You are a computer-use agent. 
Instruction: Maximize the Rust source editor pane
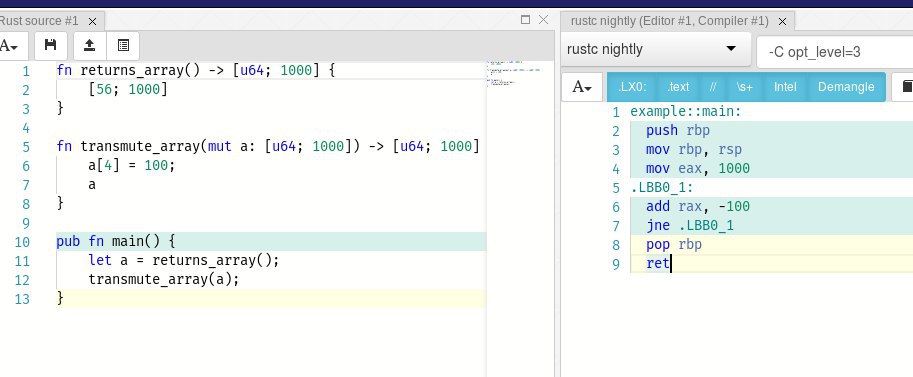pos(525,20)
